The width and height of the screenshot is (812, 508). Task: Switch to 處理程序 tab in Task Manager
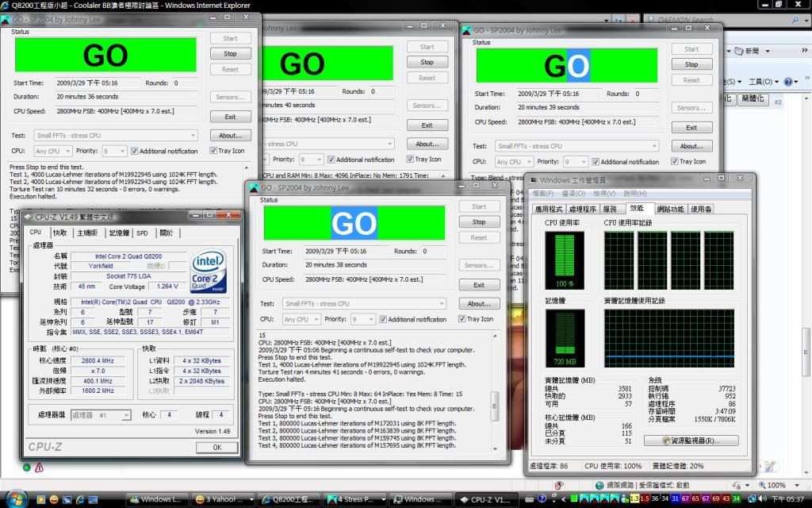tap(582, 209)
